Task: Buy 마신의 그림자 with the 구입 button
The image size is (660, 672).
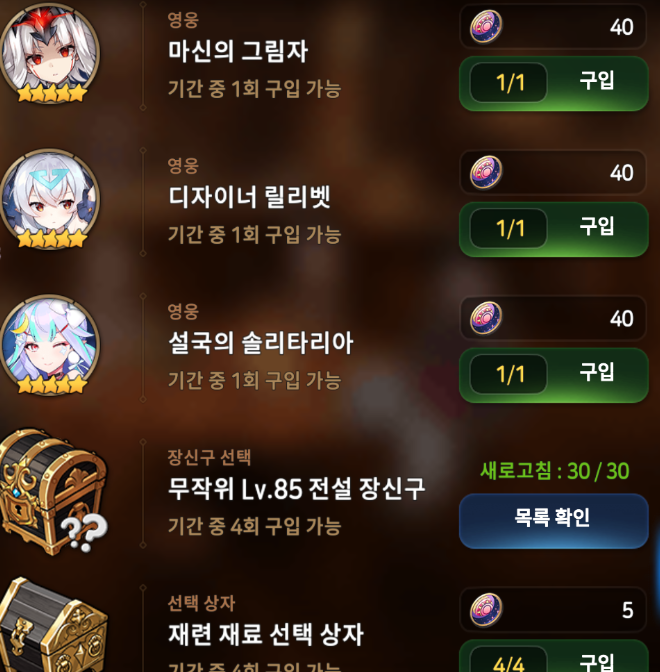Action: (553, 84)
